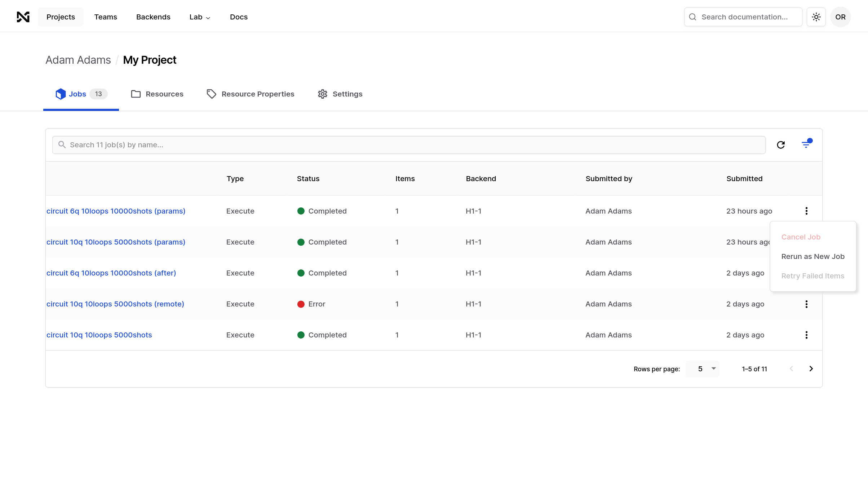Click the Items column header
868x488 pixels.
(x=405, y=179)
